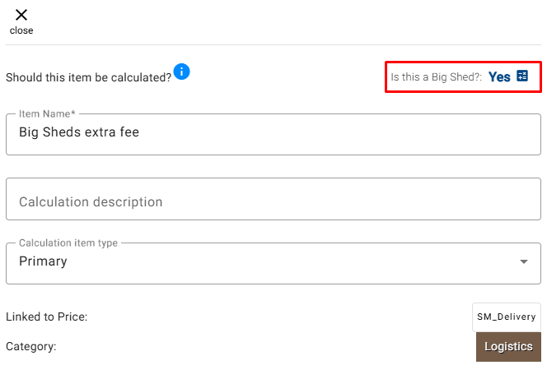Toggle the Big Shed Yes value

coord(499,77)
